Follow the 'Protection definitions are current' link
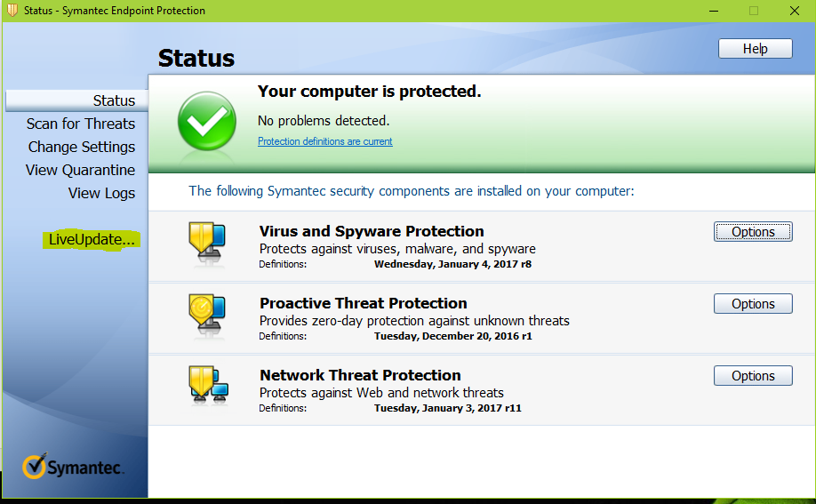The width and height of the screenshot is (816, 504). (325, 141)
